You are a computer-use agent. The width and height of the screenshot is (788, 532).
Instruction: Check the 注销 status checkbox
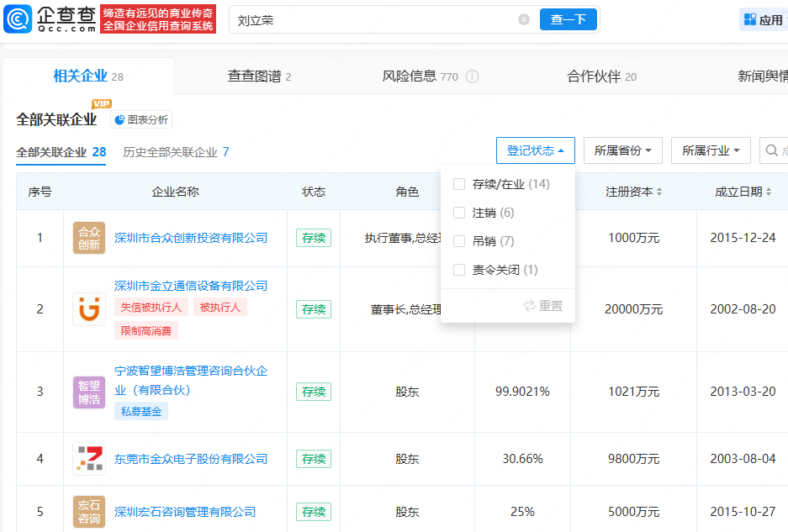click(x=459, y=213)
